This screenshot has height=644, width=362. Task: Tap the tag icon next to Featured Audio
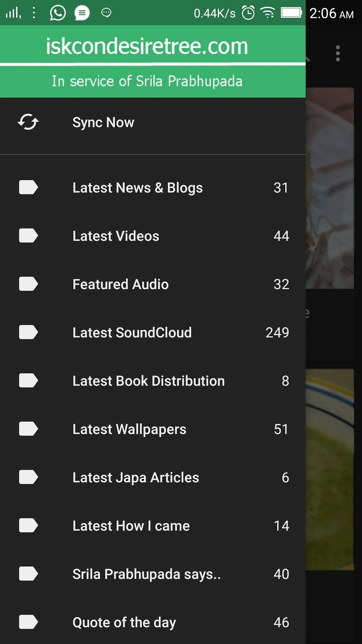28,284
